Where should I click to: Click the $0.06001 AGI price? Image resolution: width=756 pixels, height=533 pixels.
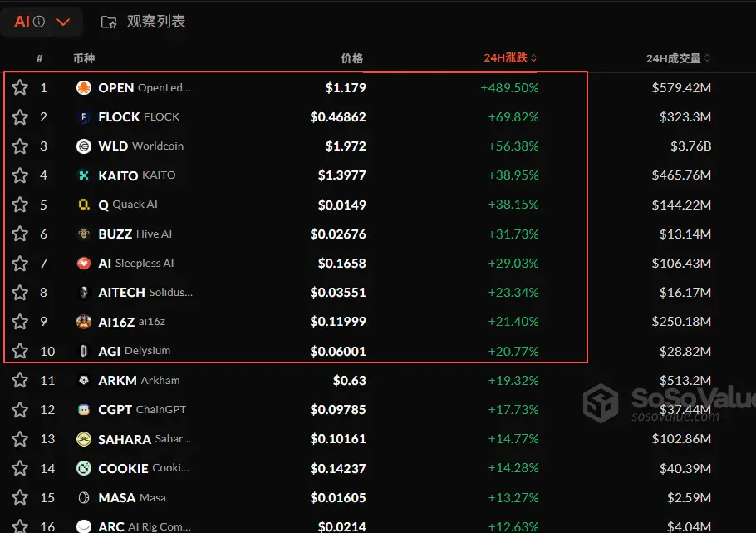tap(338, 352)
